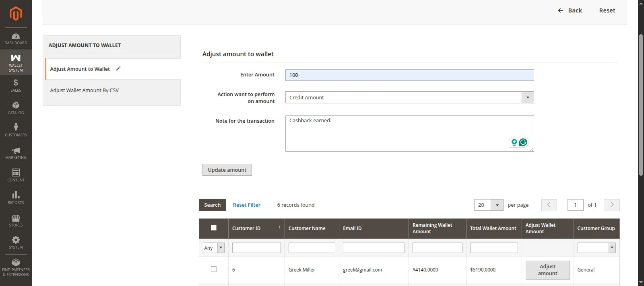Viewport: 644px width, 286px height.
Task: Sort by Customer ID arrow
Action: (279, 227)
